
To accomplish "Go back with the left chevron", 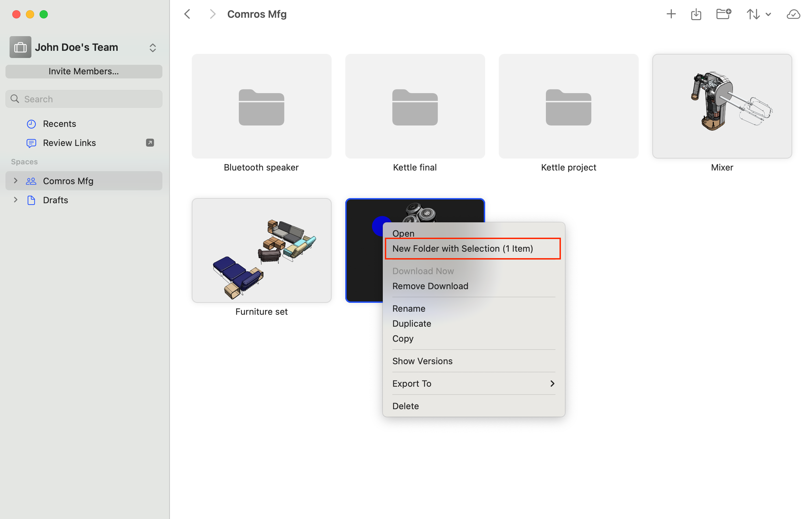I will pyautogui.click(x=187, y=14).
